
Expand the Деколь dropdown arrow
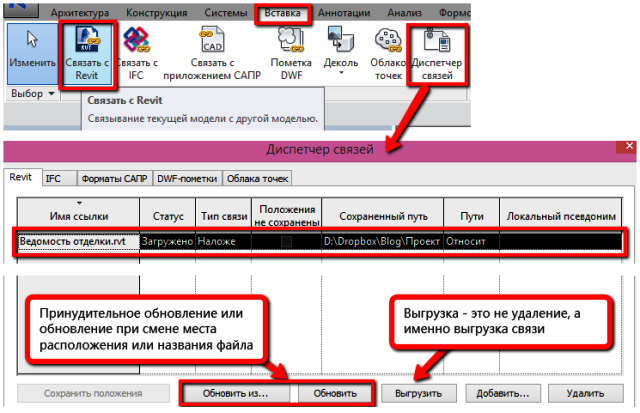(341, 73)
